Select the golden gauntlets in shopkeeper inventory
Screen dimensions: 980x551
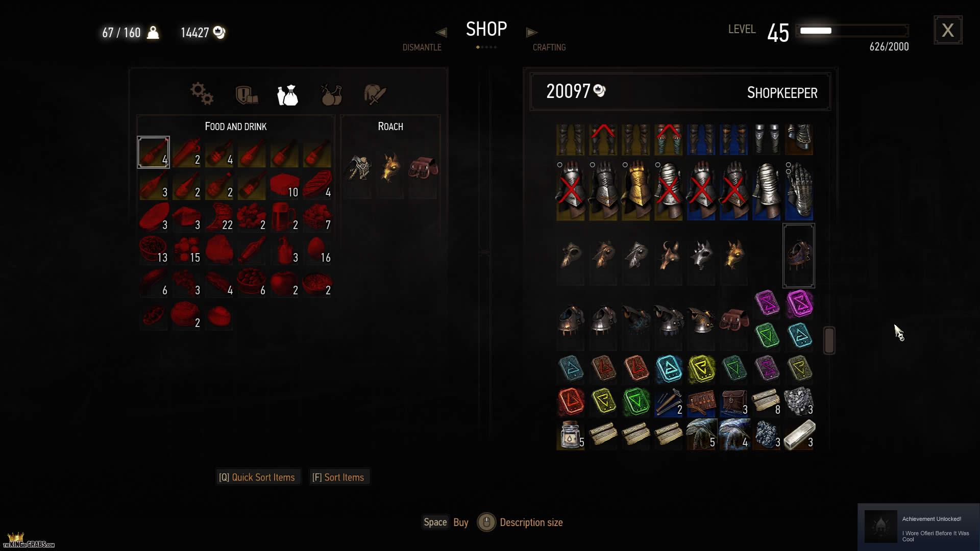tap(635, 191)
